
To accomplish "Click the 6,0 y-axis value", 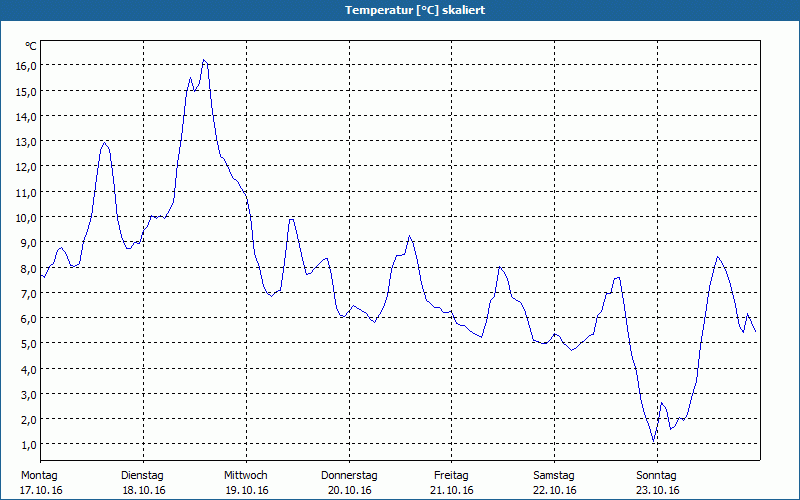I will [x=29, y=318].
